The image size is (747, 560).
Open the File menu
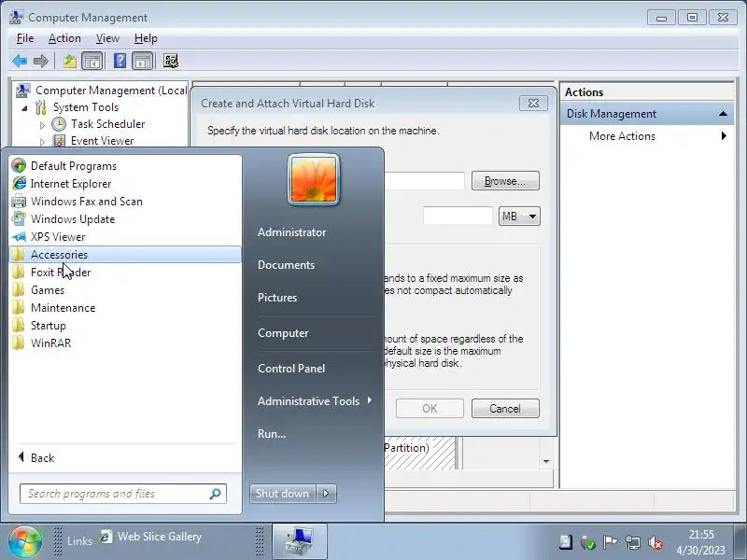25,38
